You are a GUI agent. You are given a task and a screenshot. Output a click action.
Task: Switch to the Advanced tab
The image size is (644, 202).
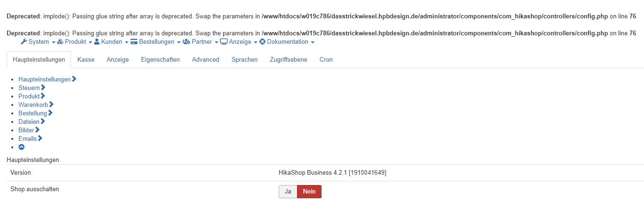pos(206,60)
